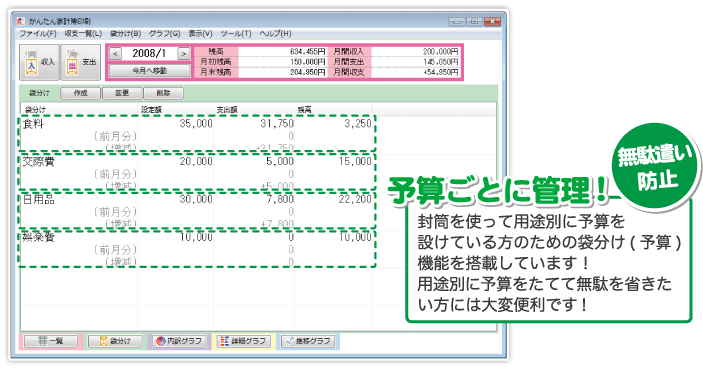Open the ツール(T) menu
Screen dimensions: 703x369
[236, 34]
